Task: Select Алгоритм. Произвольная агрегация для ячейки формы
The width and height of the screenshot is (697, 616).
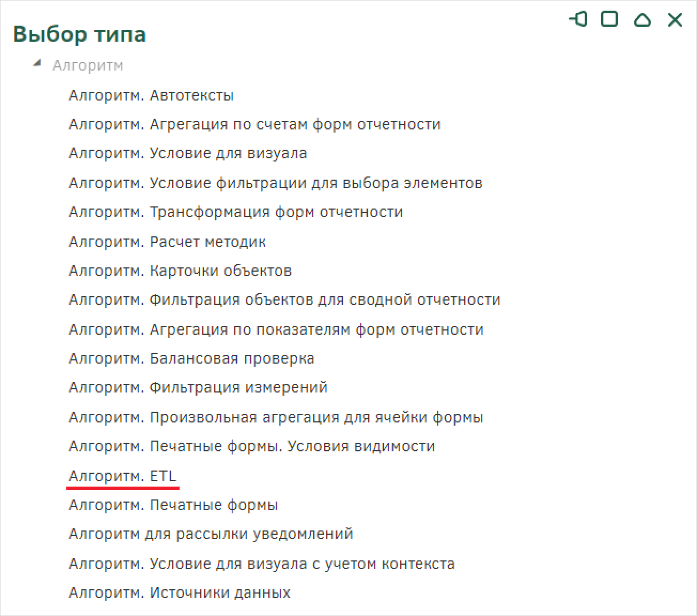Action: 276,417
